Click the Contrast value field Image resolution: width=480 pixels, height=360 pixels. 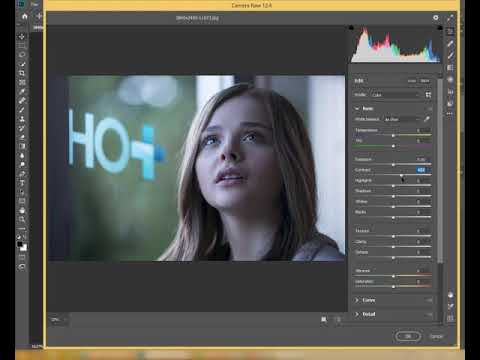pos(422,170)
